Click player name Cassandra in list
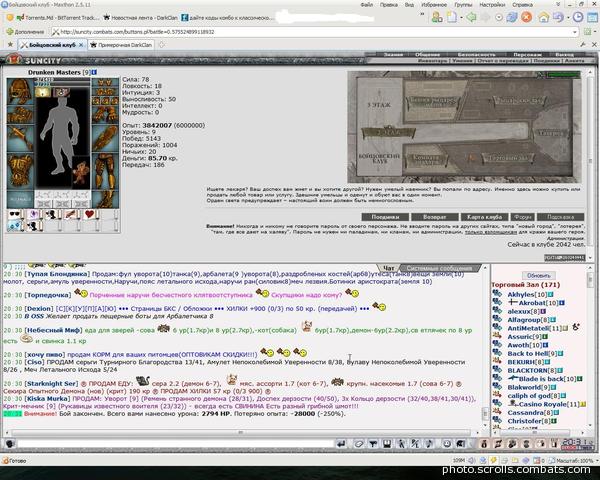600x480 pixels. [x=525, y=413]
